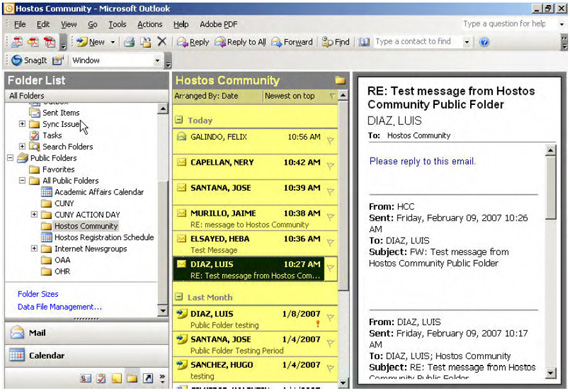Click the Reply button
The image size is (570, 392).
[x=193, y=42]
